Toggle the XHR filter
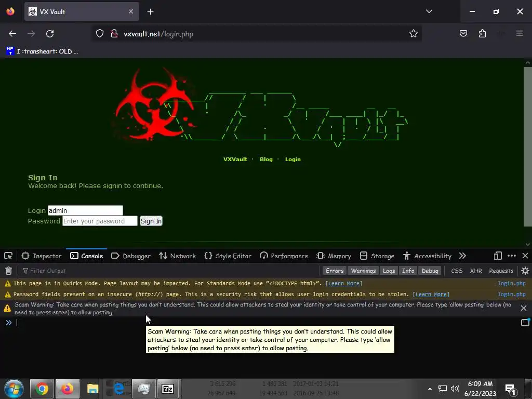532x399 pixels. (x=476, y=271)
